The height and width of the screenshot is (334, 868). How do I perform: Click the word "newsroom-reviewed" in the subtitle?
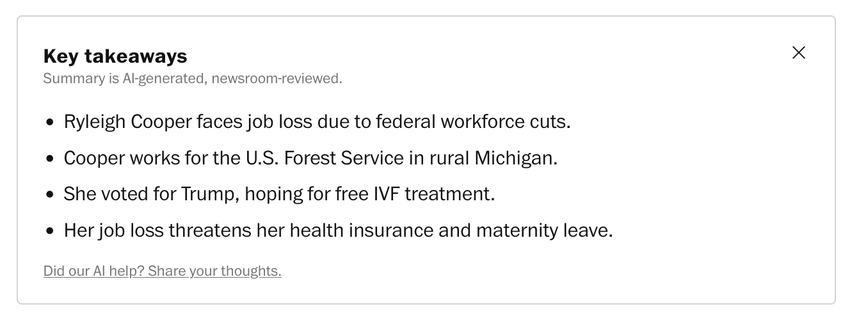[x=275, y=79]
